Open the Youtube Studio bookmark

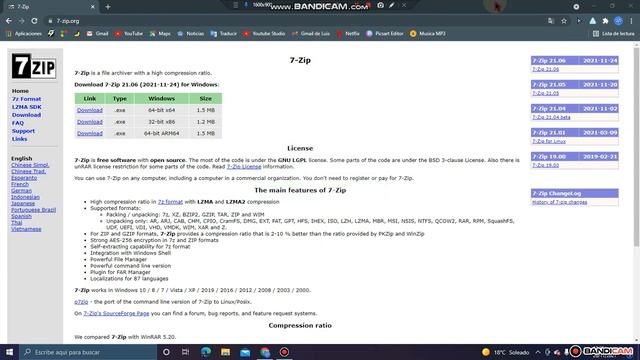[x=264, y=34]
